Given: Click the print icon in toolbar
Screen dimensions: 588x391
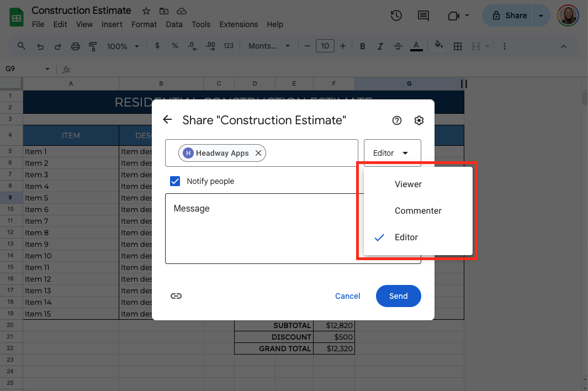Looking at the screenshot, I should click(76, 46).
